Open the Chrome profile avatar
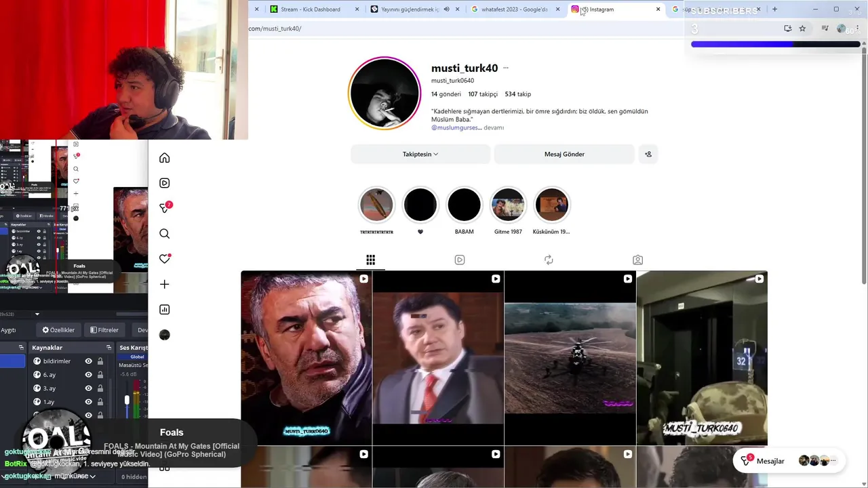Screen dimensions: 868x488 [842, 28]
